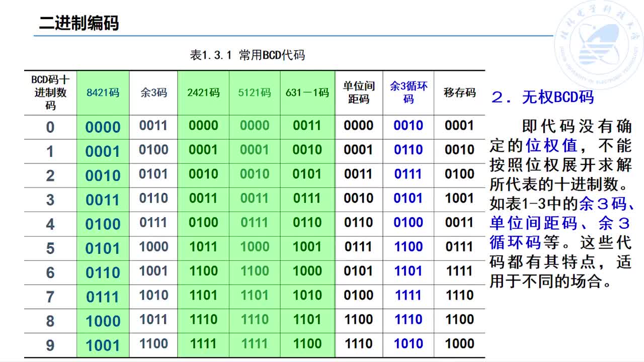Click decimal digit 7 row label
644x362 pixels.
tap(50, 297)
